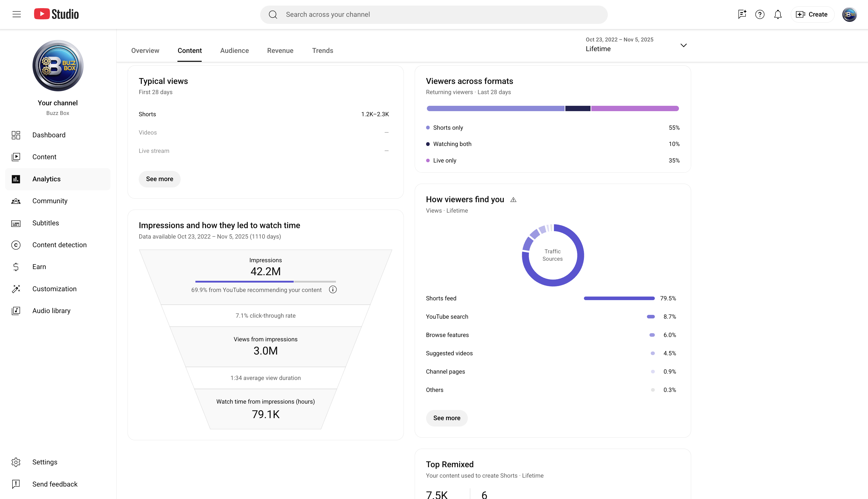Click the impressions info icon

point(333,290)
